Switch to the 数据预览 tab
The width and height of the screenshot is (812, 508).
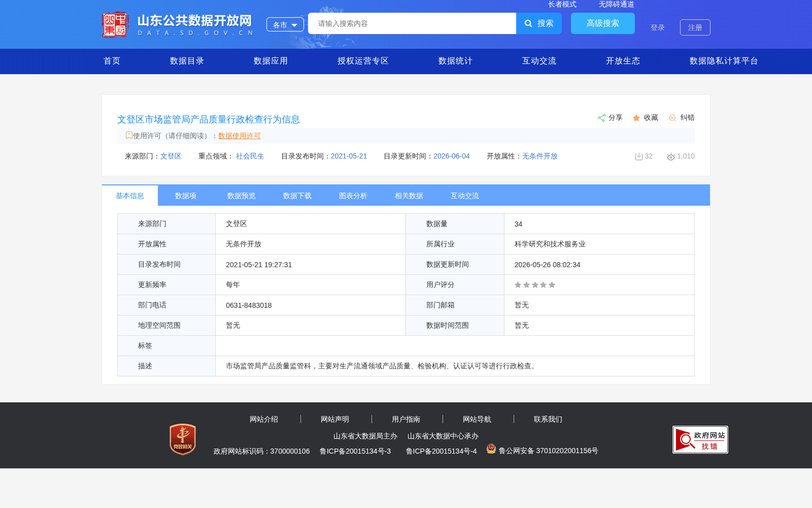[242, 196]
